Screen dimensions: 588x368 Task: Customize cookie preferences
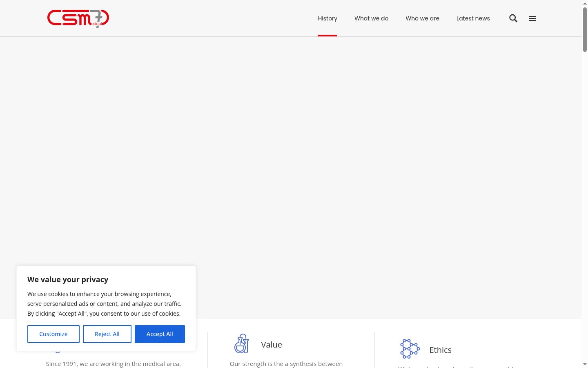53,334
